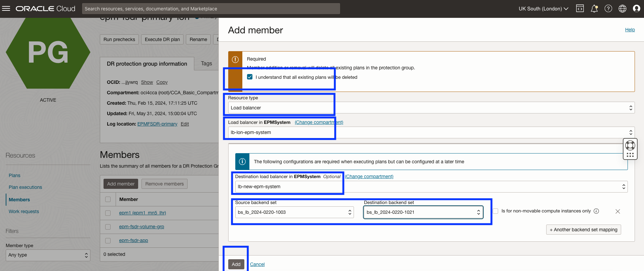Open the Source backend set dropdown
This screenshot has width=644, height=271.
(x=294, y=212)
